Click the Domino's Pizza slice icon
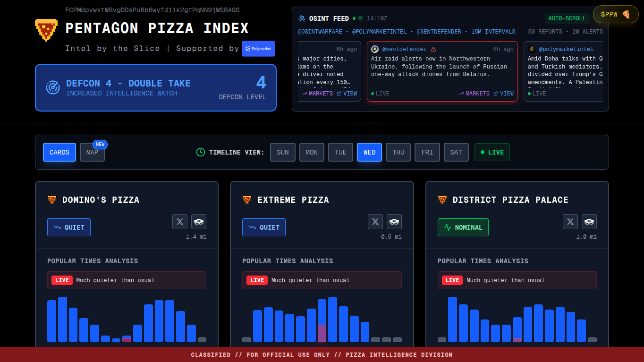Viewport: 644px width, 362px height. [x=52, y=200]
